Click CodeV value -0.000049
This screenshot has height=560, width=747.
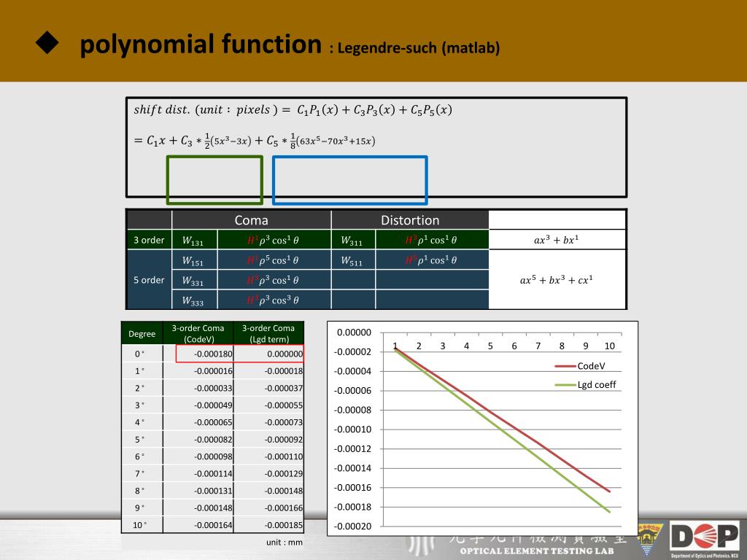click(x=213, y=405)
